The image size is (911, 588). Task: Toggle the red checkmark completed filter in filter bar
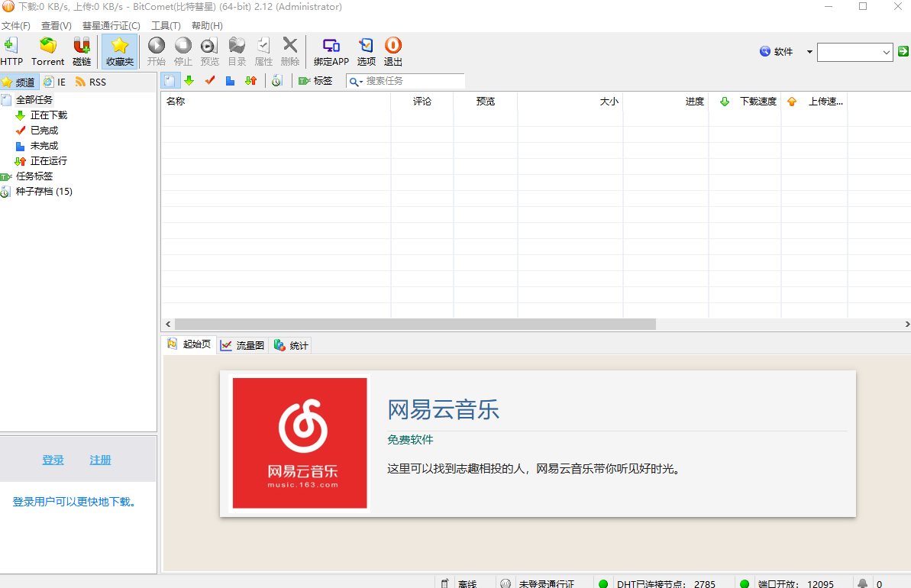pyautogui.click(x=210, y=81)
